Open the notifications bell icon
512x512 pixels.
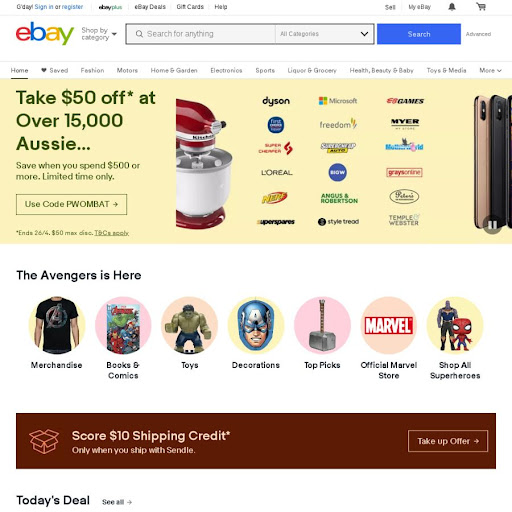coord(452,7)
